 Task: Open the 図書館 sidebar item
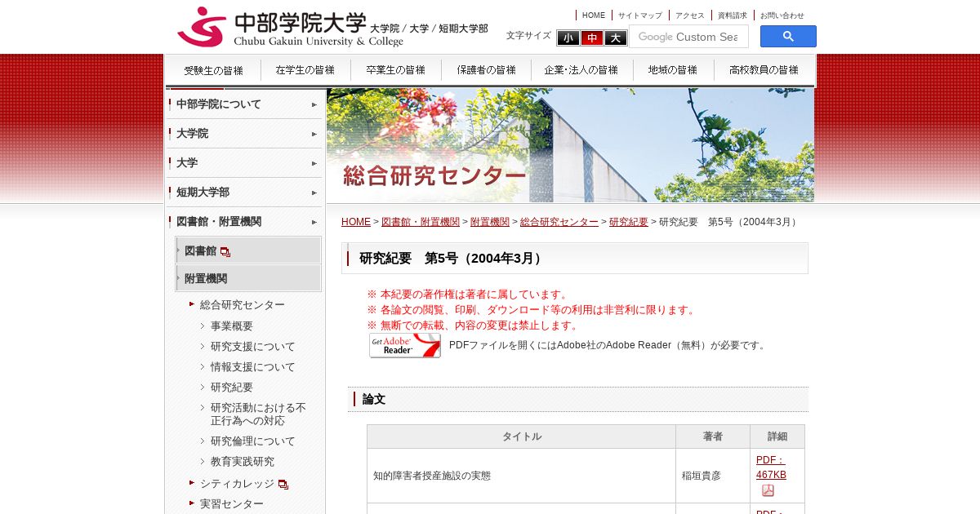click(x=248, y=250)
